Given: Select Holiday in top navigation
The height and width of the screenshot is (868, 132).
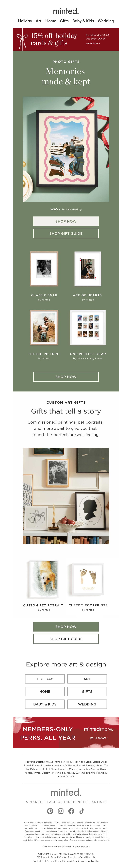Looking at the screenshot, I should [25, 21].
